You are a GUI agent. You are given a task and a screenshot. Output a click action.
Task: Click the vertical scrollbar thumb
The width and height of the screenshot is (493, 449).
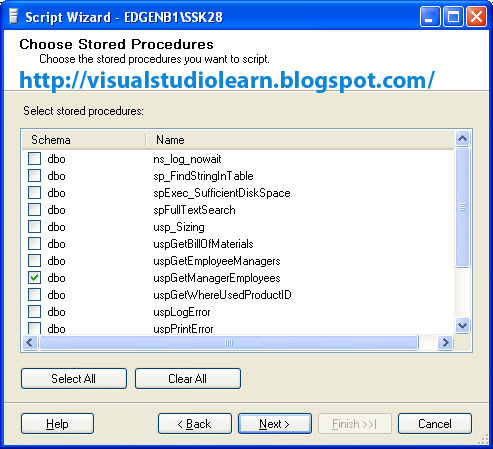pos(462,207)
